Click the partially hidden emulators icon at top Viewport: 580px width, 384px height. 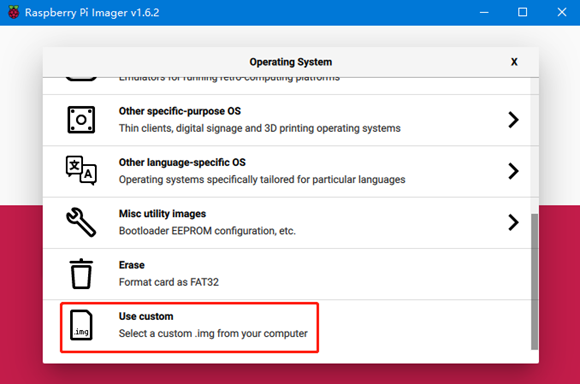tap(81, 78)
